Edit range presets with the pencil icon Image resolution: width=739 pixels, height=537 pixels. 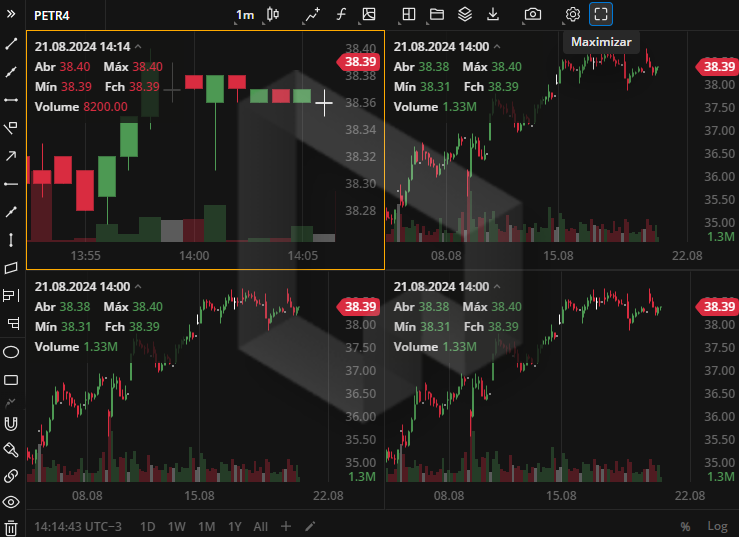[310, 526]
